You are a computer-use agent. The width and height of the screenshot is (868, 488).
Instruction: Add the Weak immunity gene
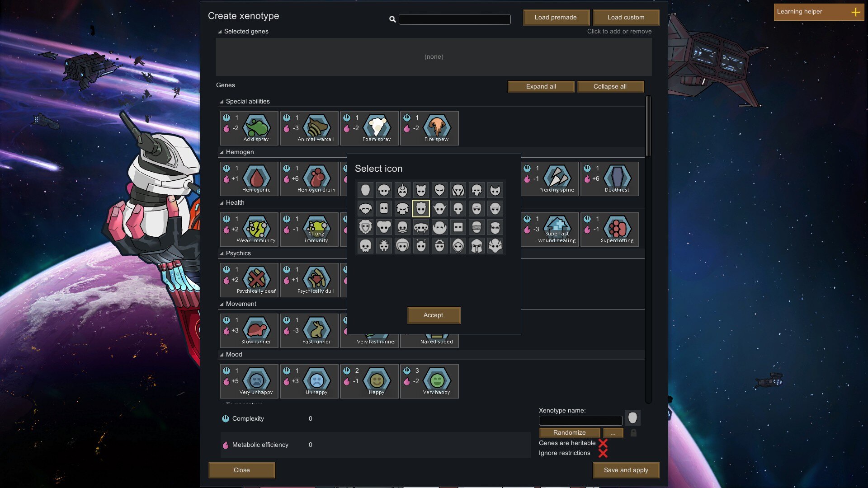click(249, 230)
